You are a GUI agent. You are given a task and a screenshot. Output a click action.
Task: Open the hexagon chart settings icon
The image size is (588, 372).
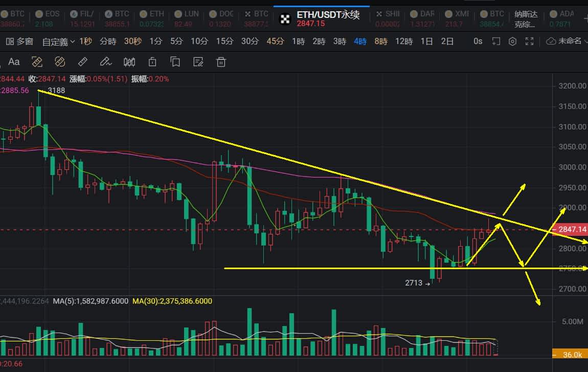[x=512, y=41]
